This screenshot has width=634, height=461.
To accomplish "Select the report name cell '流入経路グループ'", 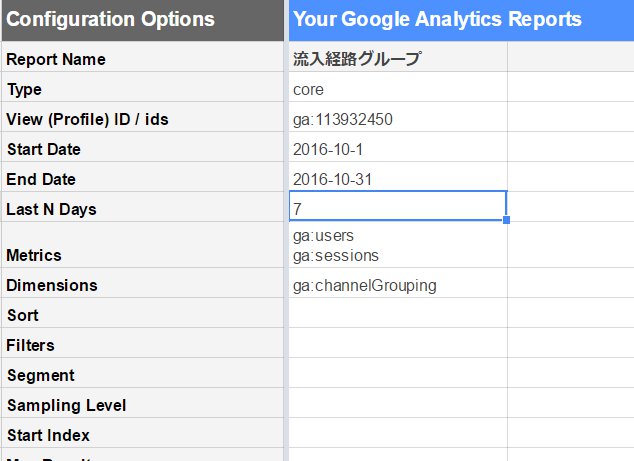I will pyautogui.click(x=398, y=57).
